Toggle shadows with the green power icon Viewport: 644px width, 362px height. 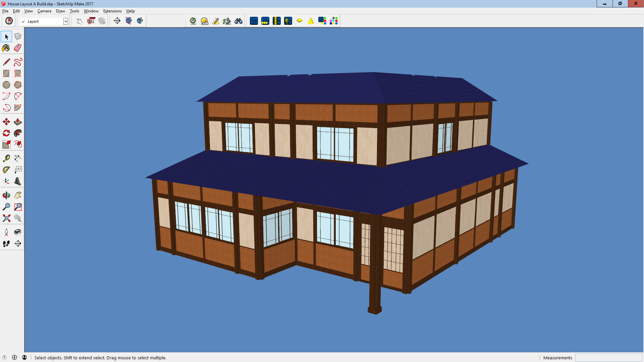(193, 20)
